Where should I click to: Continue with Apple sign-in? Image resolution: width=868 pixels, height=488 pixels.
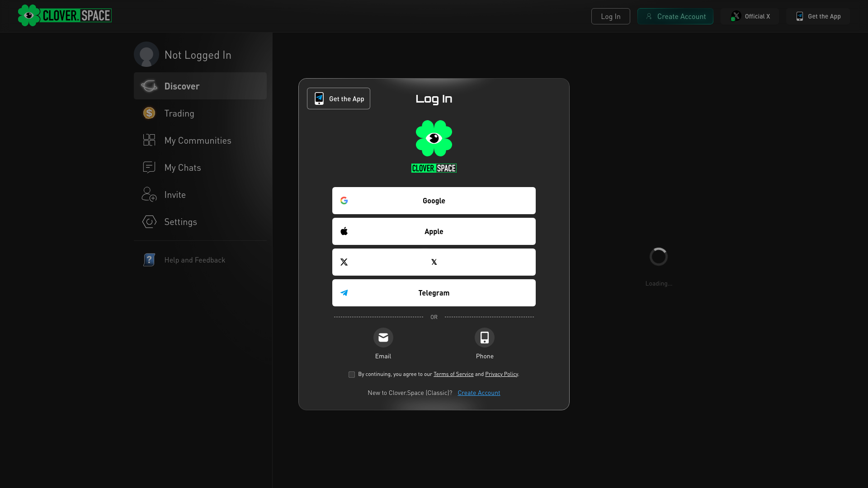click(x=434, y=231)
